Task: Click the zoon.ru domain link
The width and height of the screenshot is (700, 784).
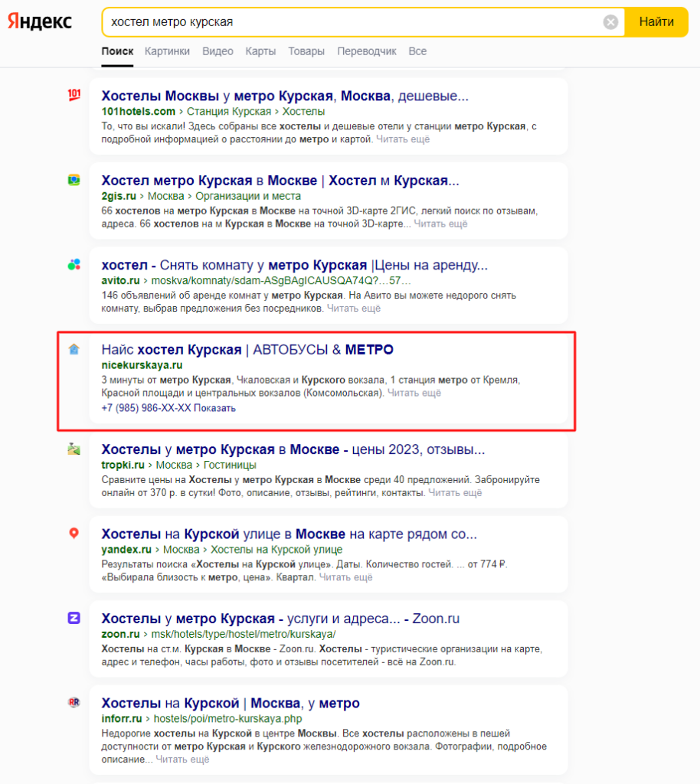Action: (x=120, y=634)
